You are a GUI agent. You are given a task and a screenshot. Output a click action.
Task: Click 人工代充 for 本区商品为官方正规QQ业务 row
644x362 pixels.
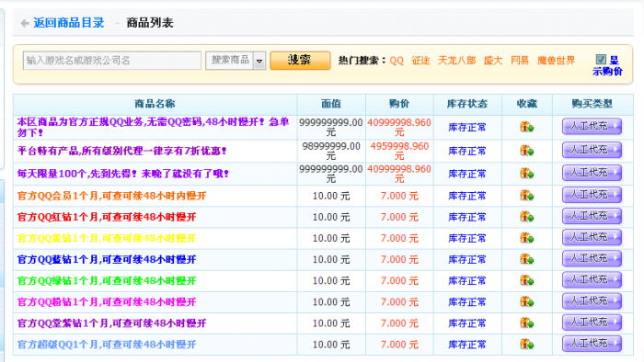(x=592, y=126)
